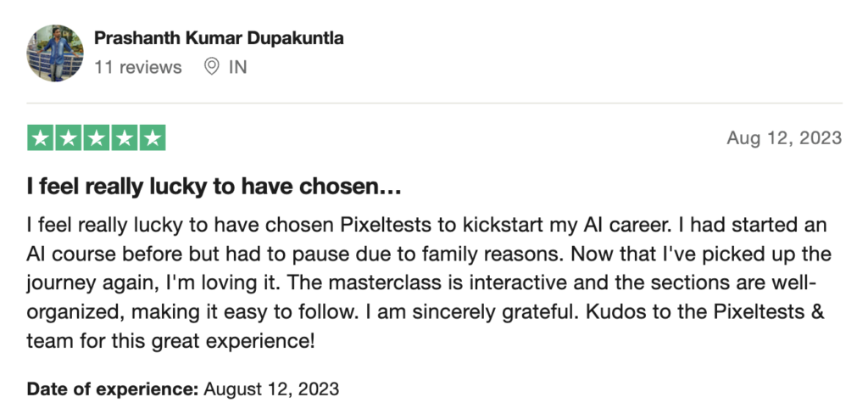The width and height of the screenshot is (868, 414).
Task: Click the third green rating star
Action: (x=97, y=137)
